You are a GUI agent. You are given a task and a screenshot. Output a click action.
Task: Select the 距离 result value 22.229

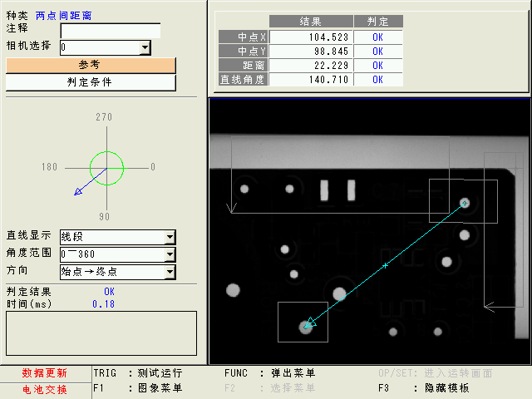pos(312,66)
